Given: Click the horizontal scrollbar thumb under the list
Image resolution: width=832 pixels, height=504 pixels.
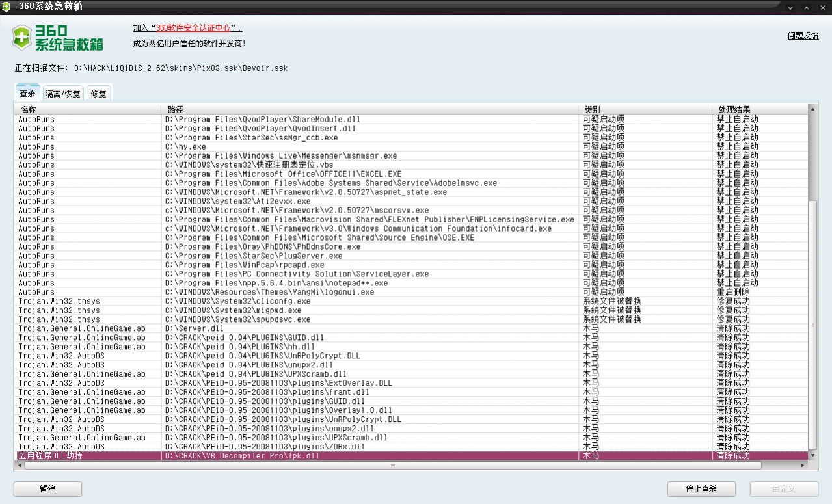Looking at the screenshot, I should [x=392, y=465].
